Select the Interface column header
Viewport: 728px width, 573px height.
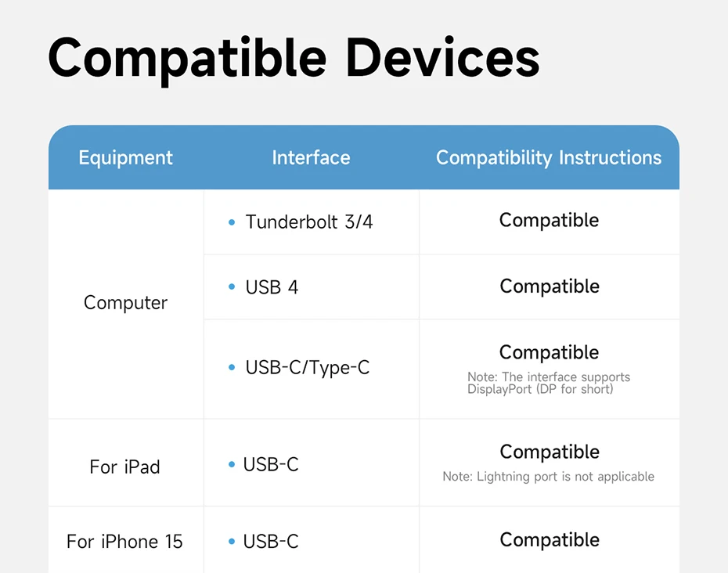(x=311, y=158)
